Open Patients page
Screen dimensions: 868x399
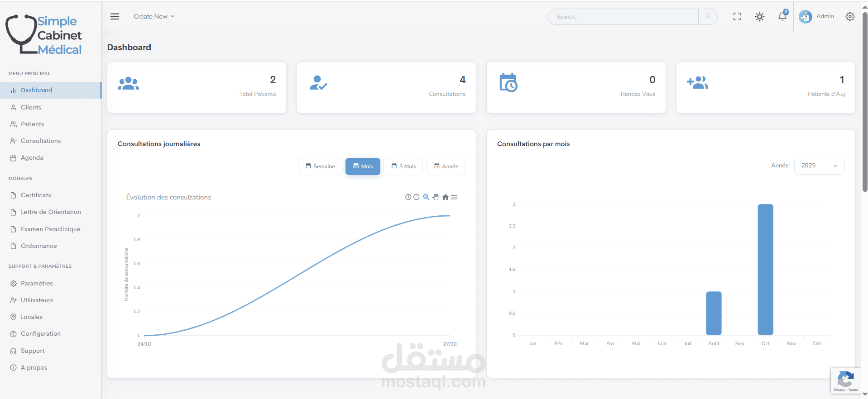pyautogui.click(x=32, y=124)
